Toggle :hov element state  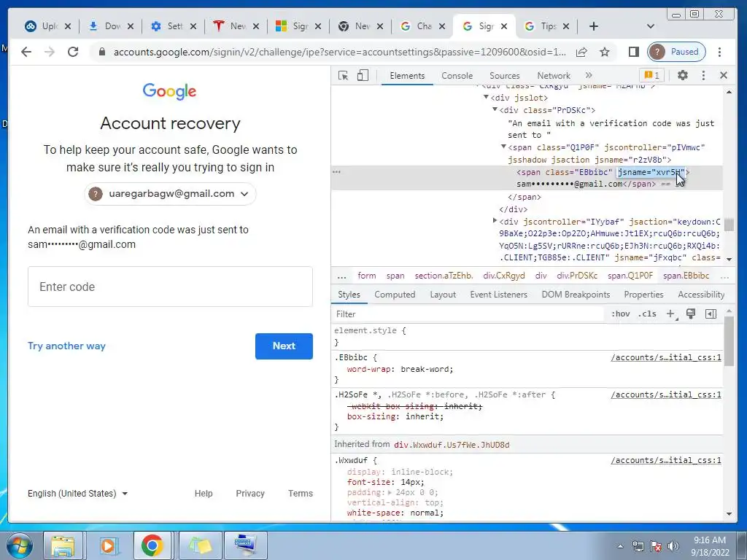click(x=621, y=314)
